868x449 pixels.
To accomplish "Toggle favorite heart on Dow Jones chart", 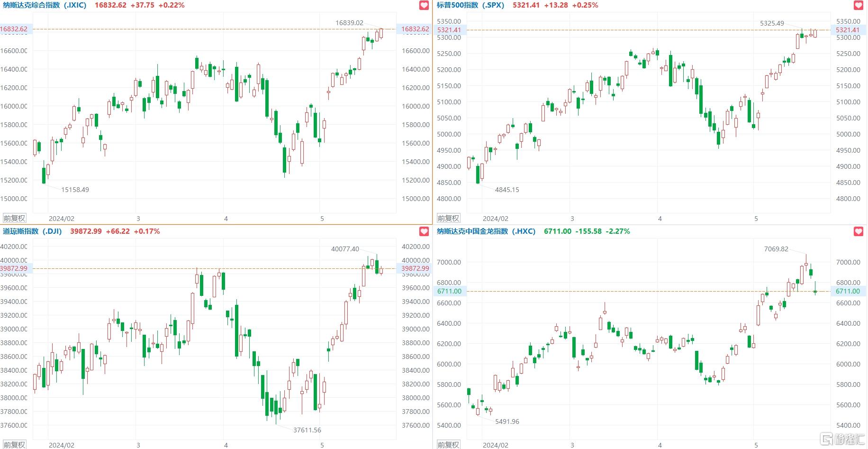I will [424, 231].
